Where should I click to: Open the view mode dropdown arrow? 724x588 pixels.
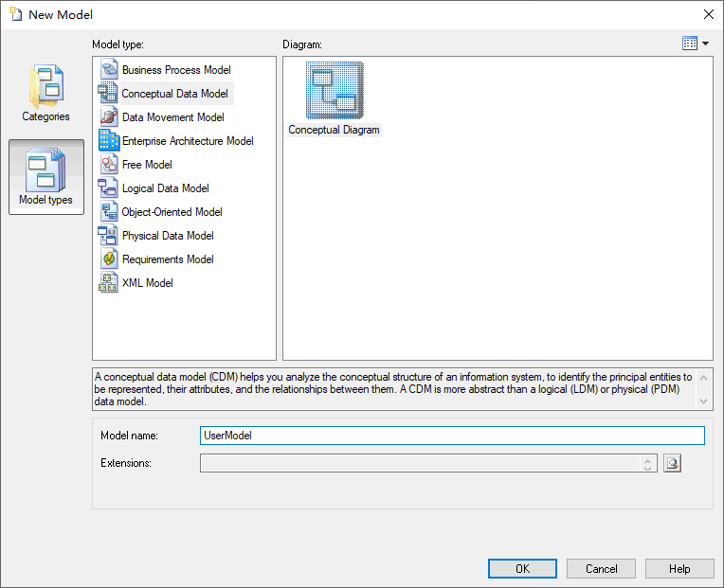706,44
